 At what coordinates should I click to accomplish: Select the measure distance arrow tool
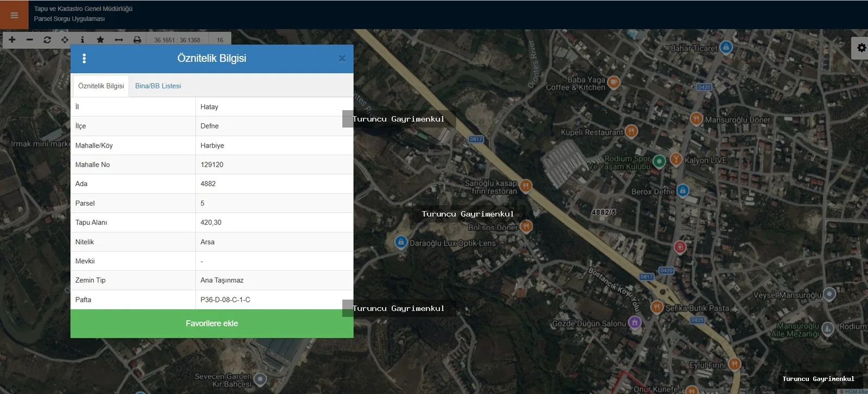coord(119,40)
